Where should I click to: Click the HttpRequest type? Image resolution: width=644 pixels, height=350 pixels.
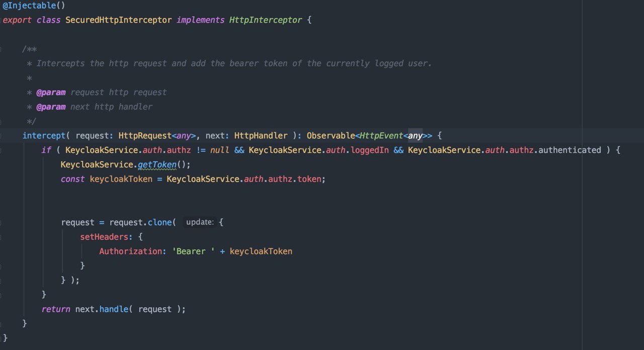[145, 136]
